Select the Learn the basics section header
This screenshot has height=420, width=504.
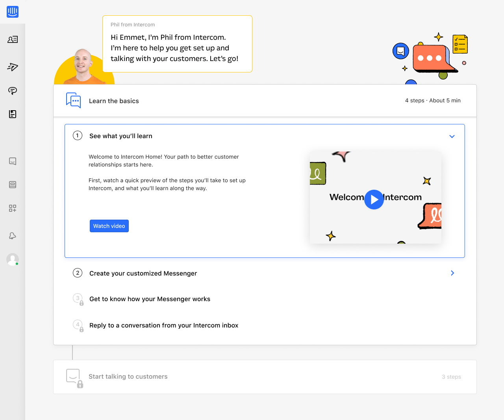tap(114, 101)
